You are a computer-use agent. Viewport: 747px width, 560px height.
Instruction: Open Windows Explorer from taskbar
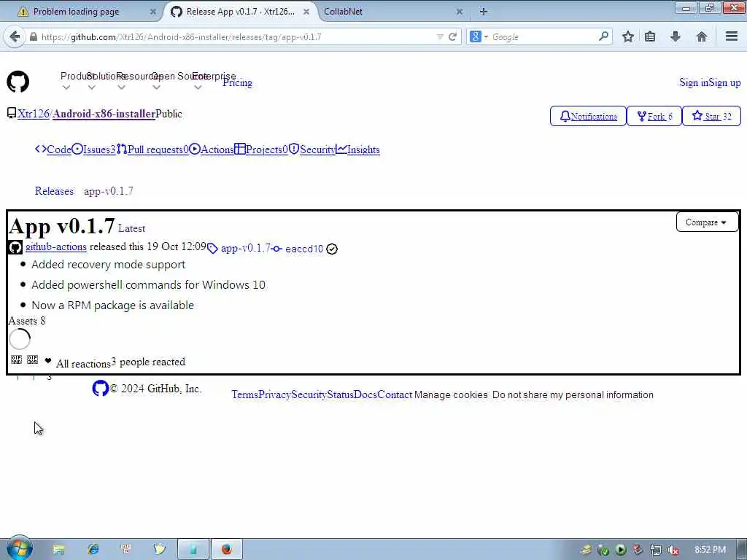(58, 549)
